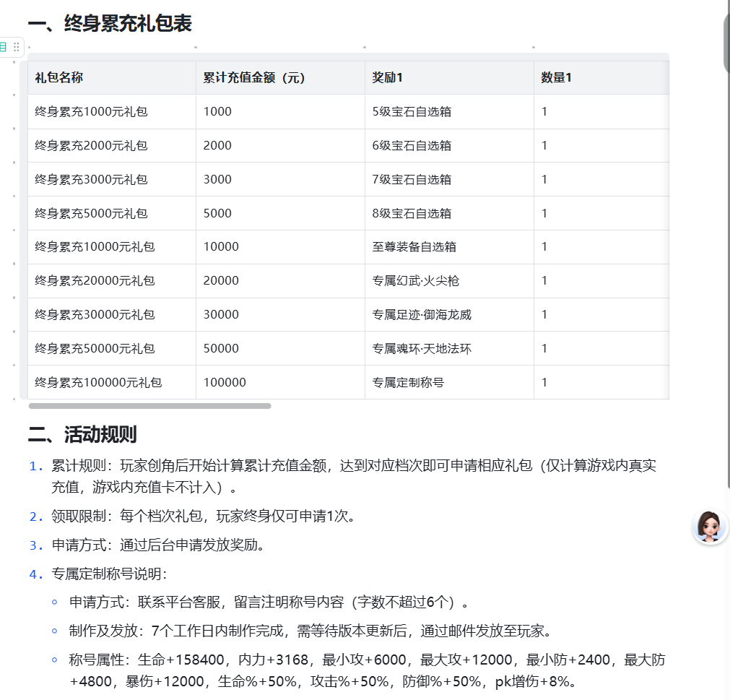Viewport: 730px width, 700px height.
Task: Click the 一、终身累充礼包表 heading
Action: (110, 24)
